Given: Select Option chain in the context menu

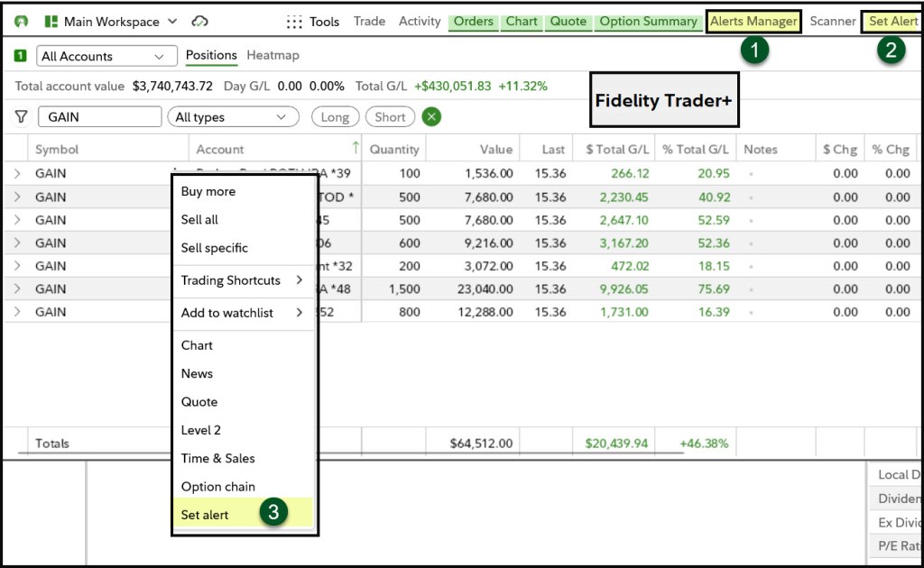Looking at the screenshot, I should 218,487.
